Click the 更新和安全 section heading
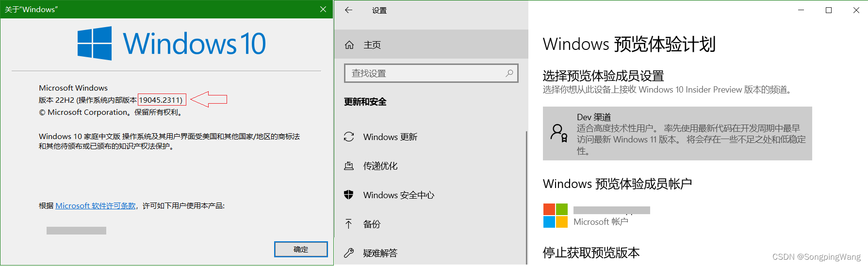868x266 pixels. pyautogui.click(x=365, y=102)
